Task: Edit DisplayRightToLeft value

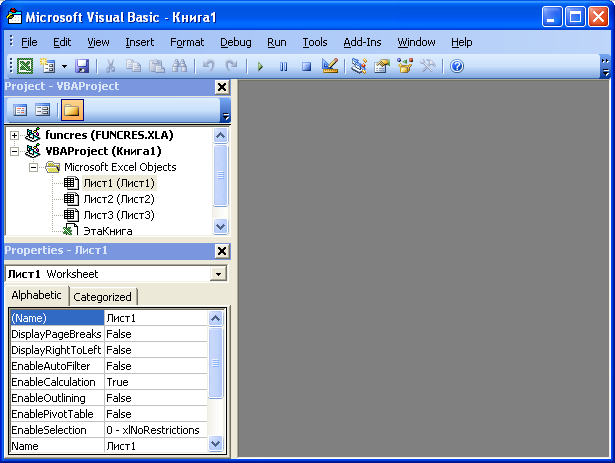Action: [x=156, y=350]
